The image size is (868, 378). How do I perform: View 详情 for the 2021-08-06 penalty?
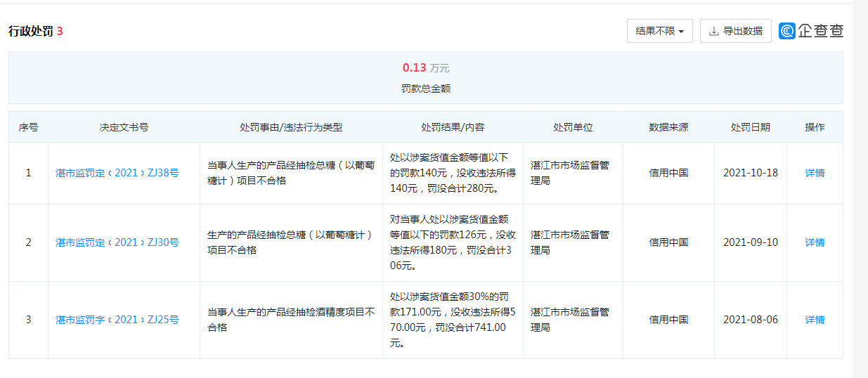point(815,320)
